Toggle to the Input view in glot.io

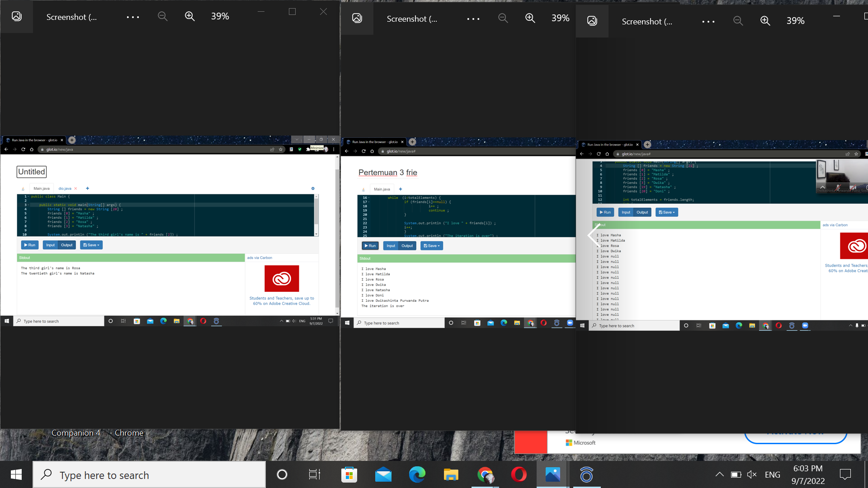coord(50,244)
